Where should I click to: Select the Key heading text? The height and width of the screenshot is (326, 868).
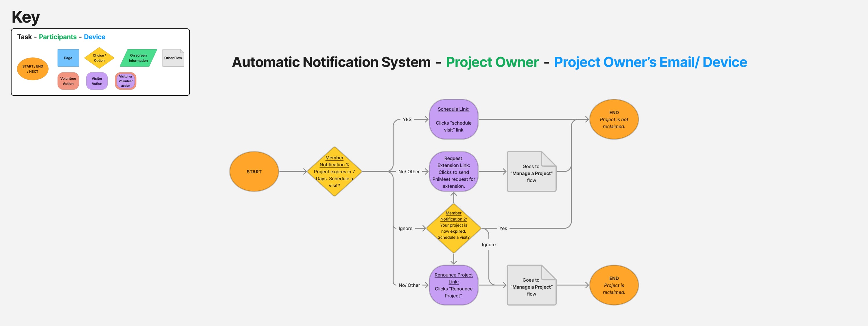pos(26,17)
